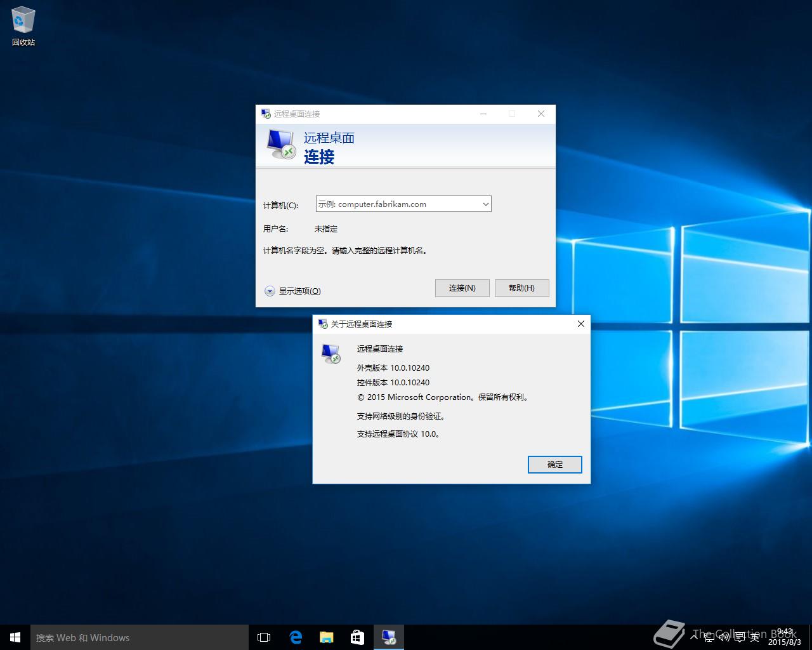Click the Remote Desktop icon inside the About dialog
Screen dimensions: 812x650
coord(331,354)
